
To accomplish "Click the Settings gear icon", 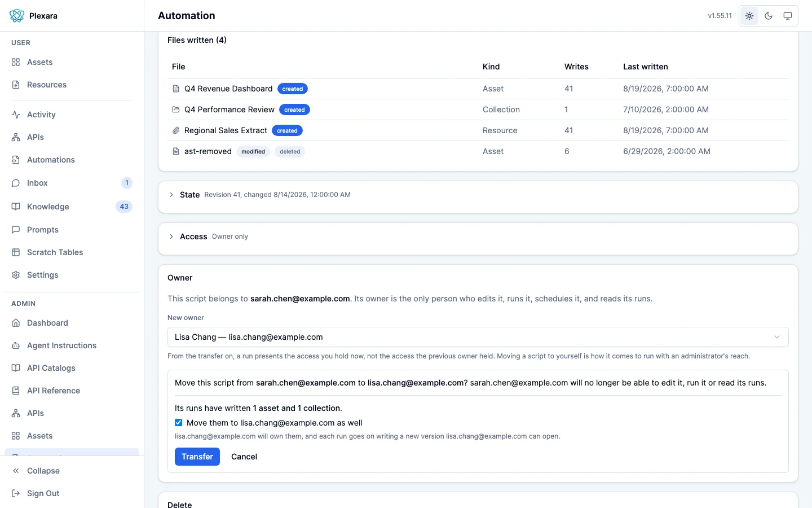I will click(x=16, y=275).
